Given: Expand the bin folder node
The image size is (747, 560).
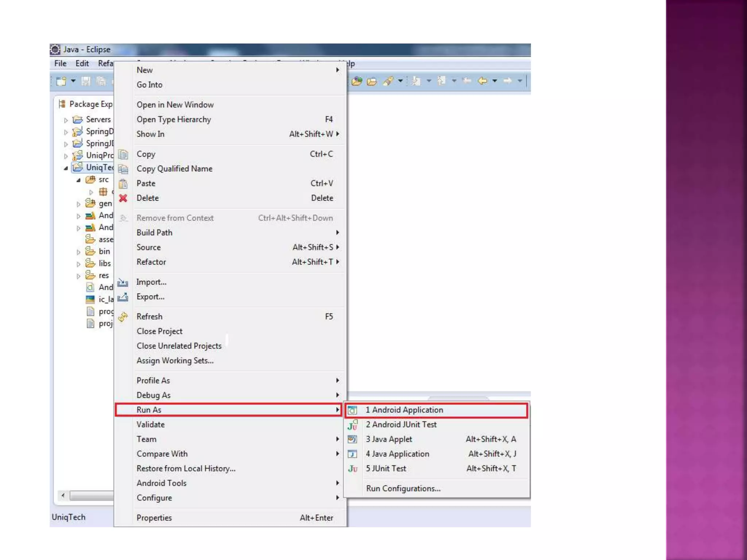Looking at the screenshot, I should tap(78, 252).
